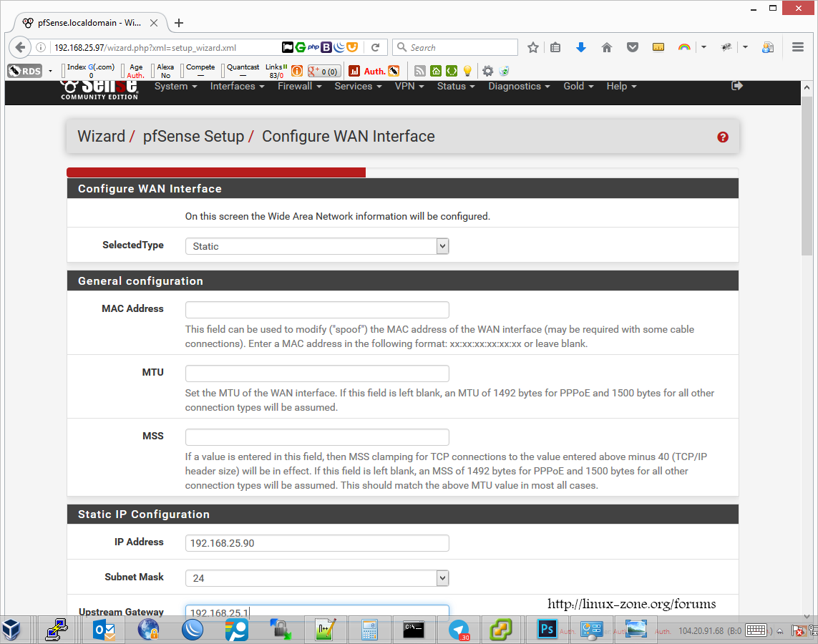Viewport: 818px width, 644px height.
Task: Launch Photoshop from the taskbar
Action: pyautogui.click(x=547, y=629)
